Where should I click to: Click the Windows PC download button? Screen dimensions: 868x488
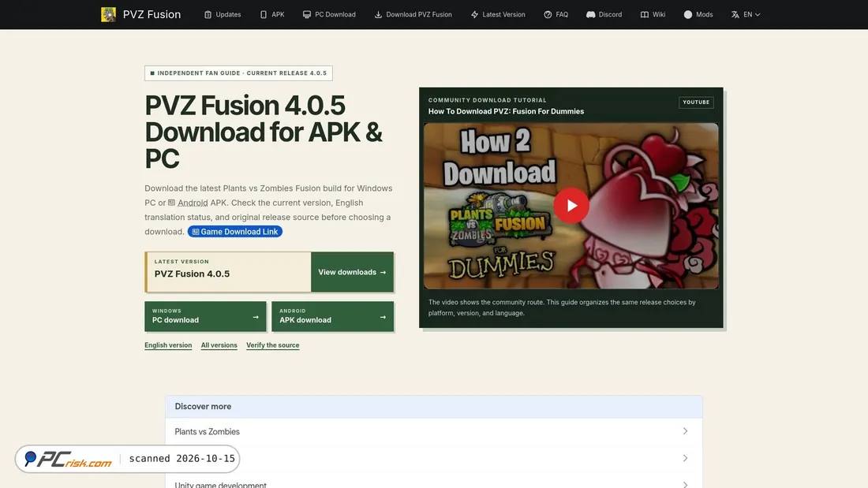205,316
